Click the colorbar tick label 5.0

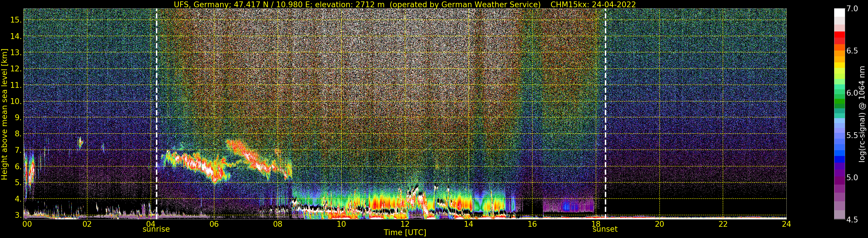point(852,177)
